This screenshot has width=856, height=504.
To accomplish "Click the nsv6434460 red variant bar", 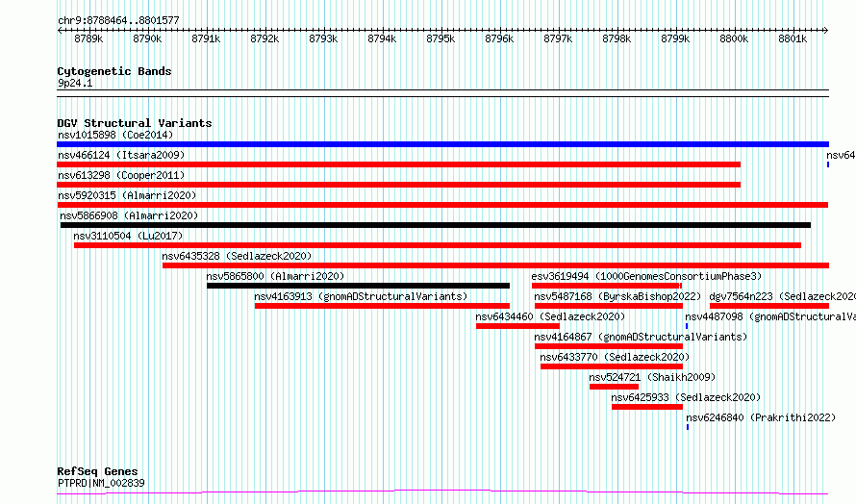I will (x=517, y=326).
